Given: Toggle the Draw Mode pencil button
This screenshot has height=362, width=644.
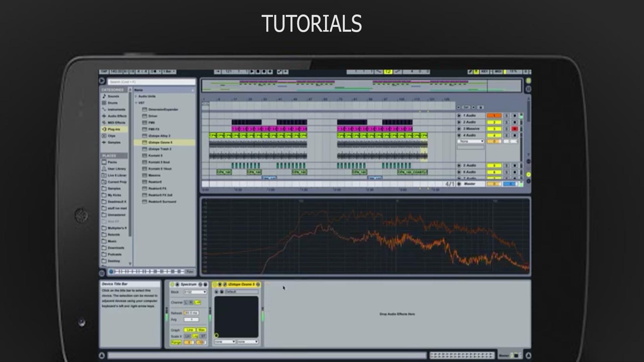Looking at the screenshot, I should point(470,72).
